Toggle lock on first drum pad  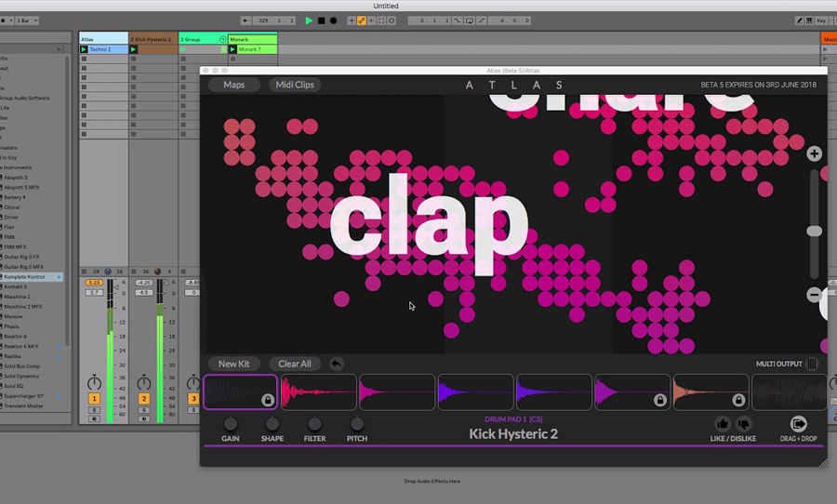pos(267,400)
